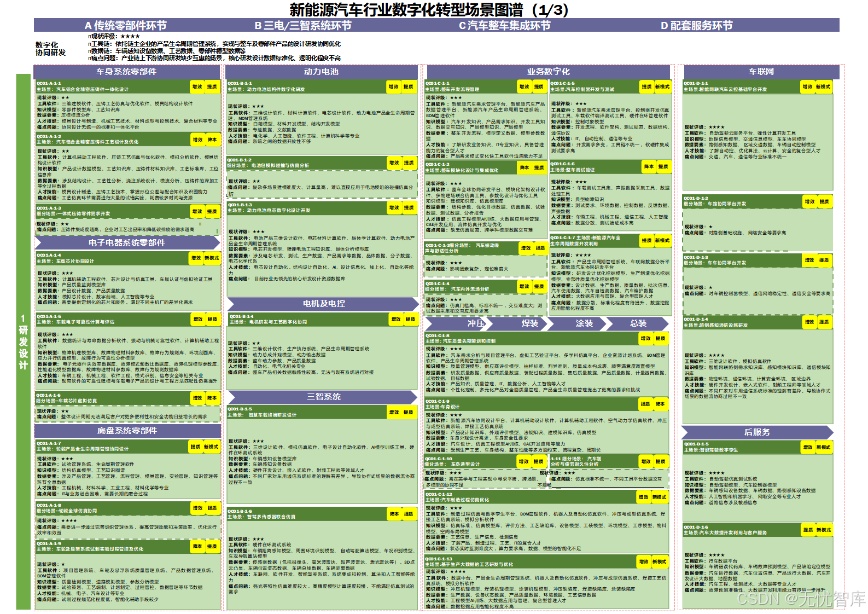Click 提质 tag on 车车协同平台开发 card
This screenshot has height=614, width=868.
point(824,260)
